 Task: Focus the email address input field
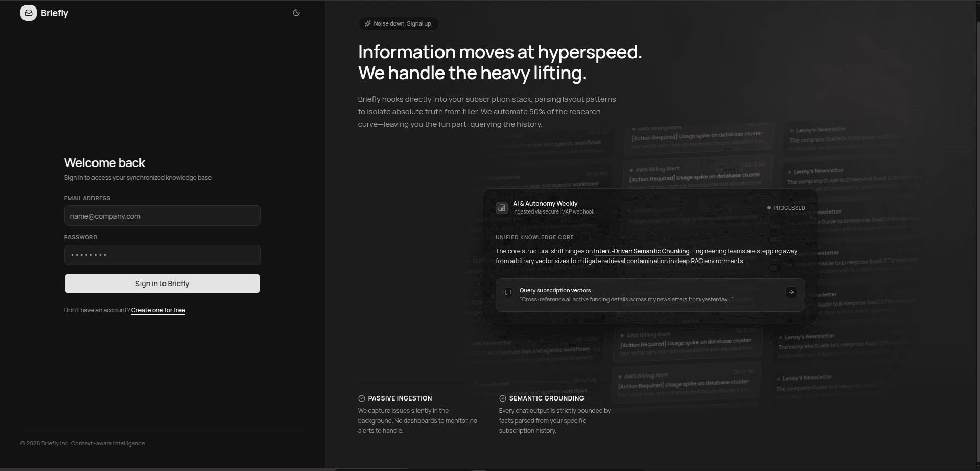[162, 216]
